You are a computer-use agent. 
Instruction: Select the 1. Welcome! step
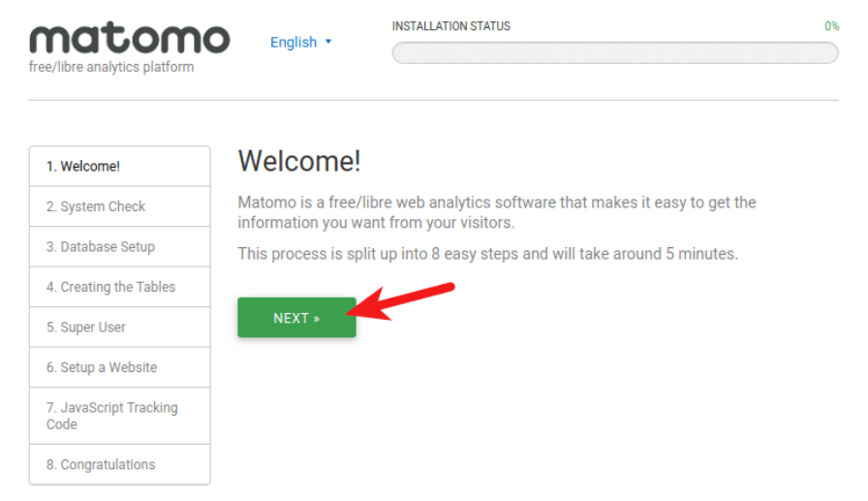tap(119, 167)
